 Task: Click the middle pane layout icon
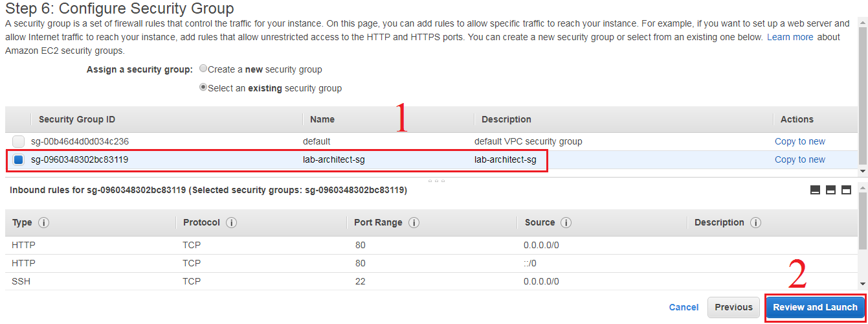coord(830,190)
